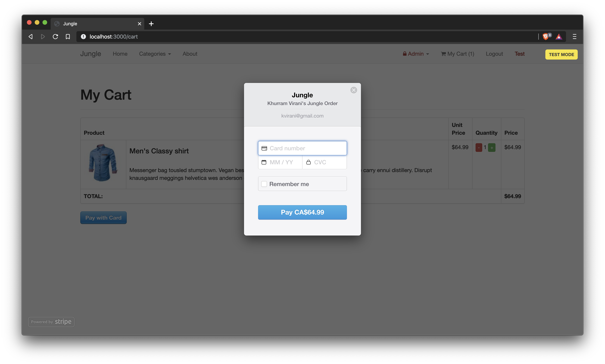The height and width of the screenshot is (364, 605).
Task: Click the CVC security code field
Action: [324, 162]
